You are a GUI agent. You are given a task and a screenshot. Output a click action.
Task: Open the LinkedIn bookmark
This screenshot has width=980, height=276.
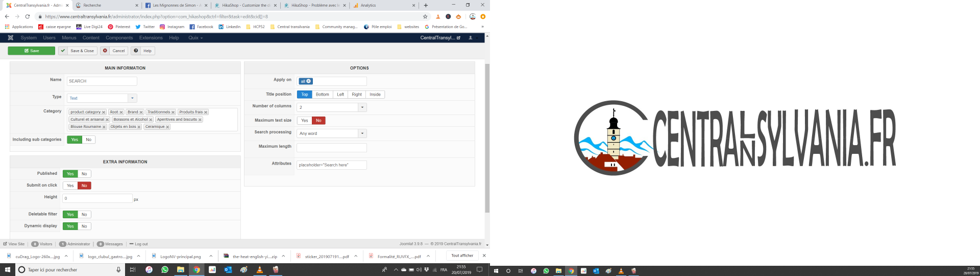229,27
